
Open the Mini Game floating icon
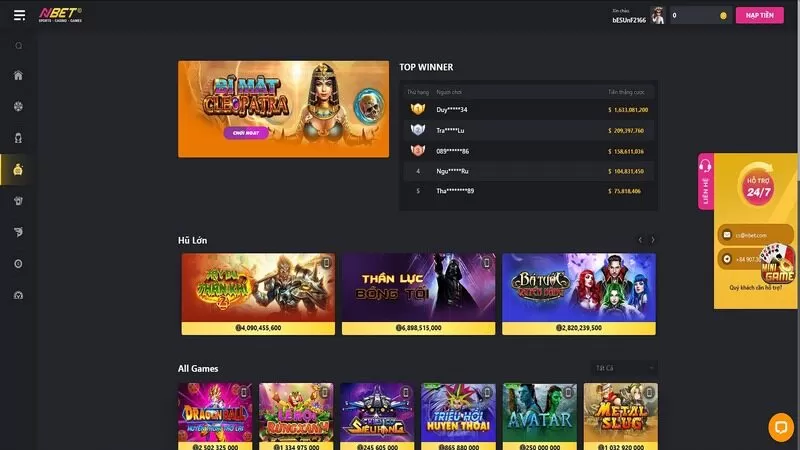[778, 263]
